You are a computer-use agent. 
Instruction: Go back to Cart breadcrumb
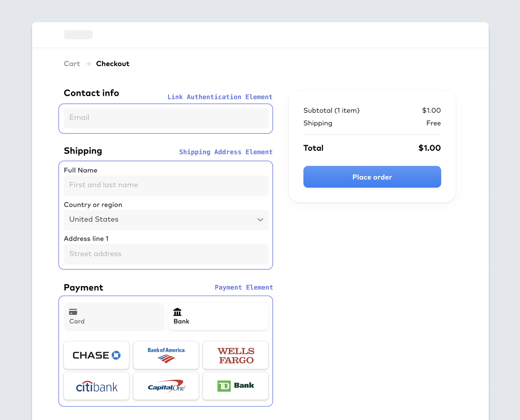72,64
